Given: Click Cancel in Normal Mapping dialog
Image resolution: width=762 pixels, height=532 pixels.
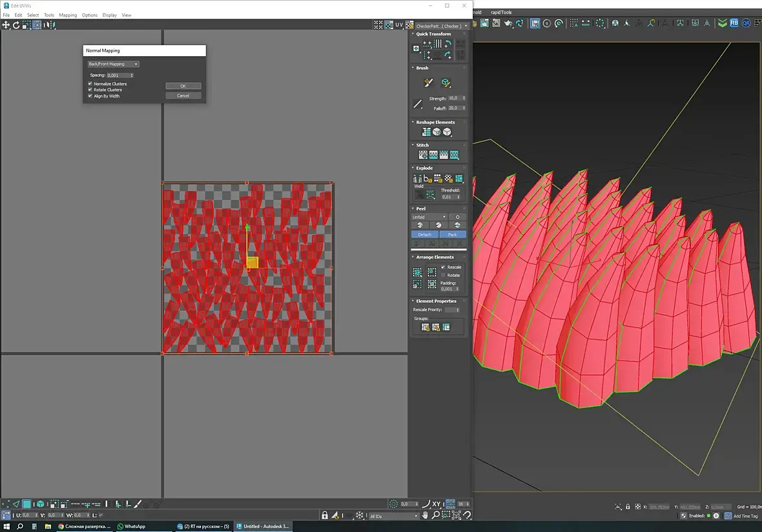Looking at the screenshot, I should (183, 96).
